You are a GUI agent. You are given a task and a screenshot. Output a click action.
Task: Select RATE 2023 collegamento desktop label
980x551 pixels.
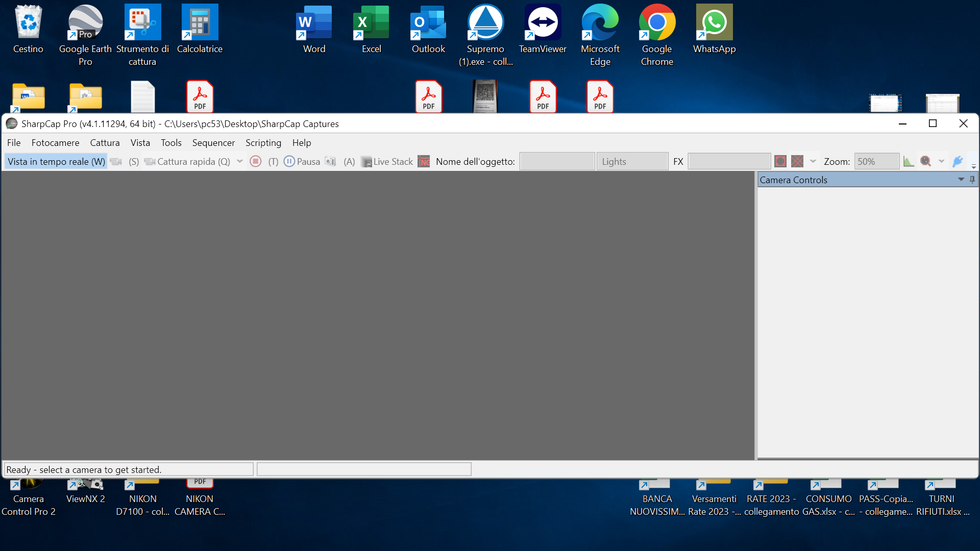click(771, 505)
